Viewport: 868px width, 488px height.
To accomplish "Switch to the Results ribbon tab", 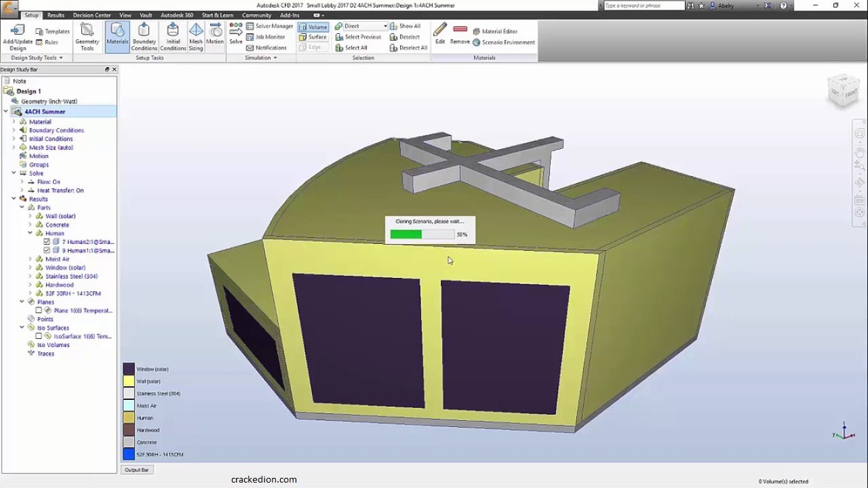I will (x=56, y=15).
